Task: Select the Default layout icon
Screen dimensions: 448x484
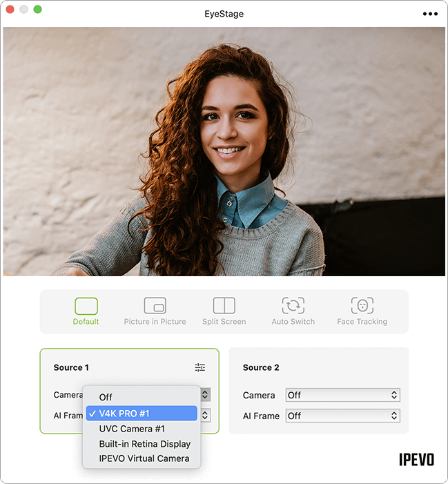Action: tap(86, 306)
